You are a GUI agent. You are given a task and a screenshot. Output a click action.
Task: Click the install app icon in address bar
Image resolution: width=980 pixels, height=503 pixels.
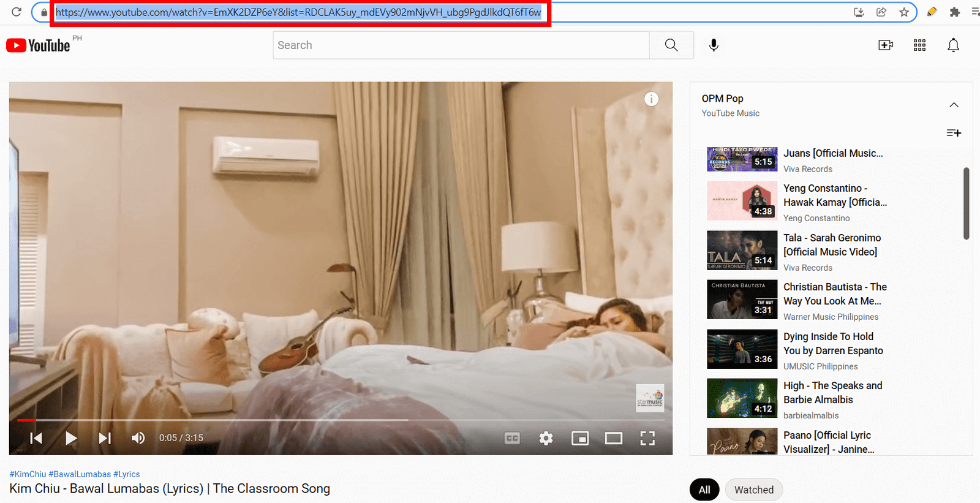tap(859, 12)
